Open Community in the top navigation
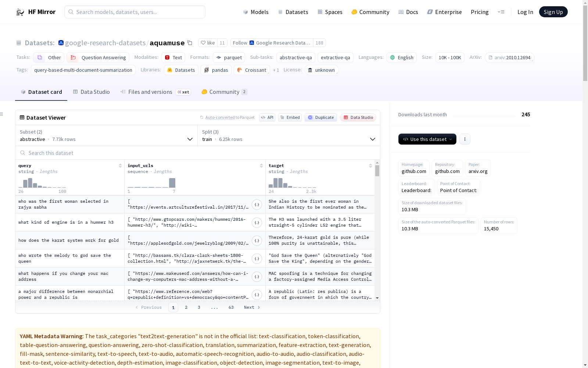Screen dimensions: 588x368 coord(370,12)
